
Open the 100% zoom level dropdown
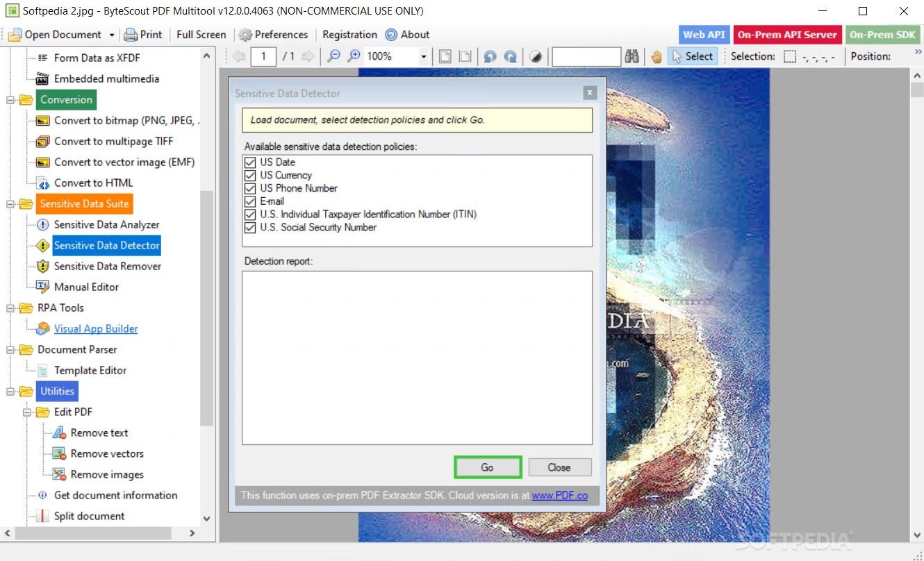[x=424, y=56]
